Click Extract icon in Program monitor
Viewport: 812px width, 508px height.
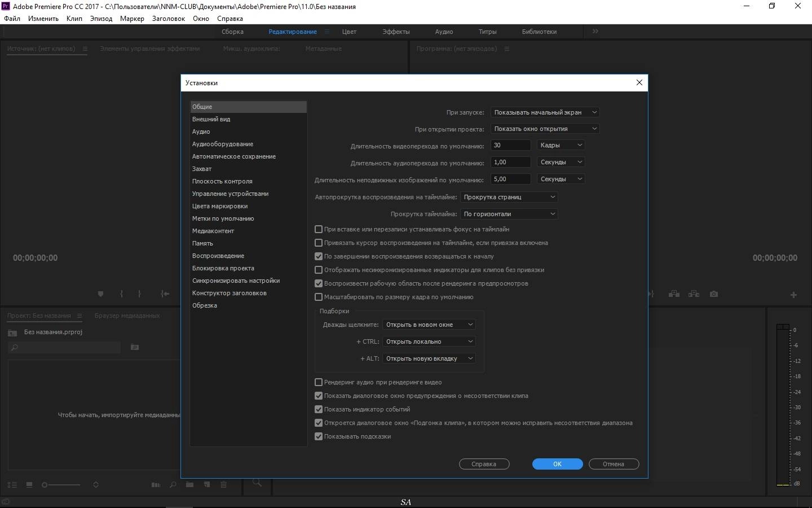694,294
